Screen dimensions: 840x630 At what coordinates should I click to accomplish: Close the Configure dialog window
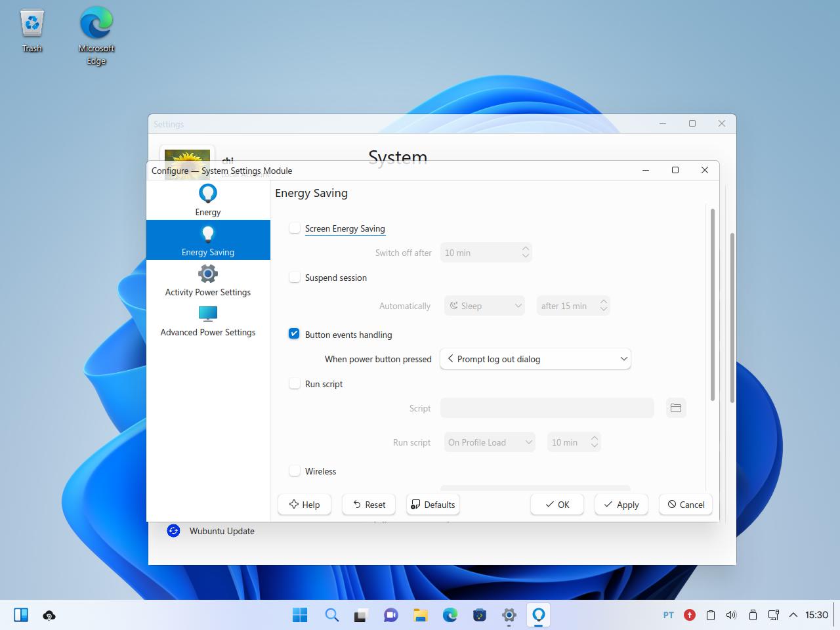705,170
